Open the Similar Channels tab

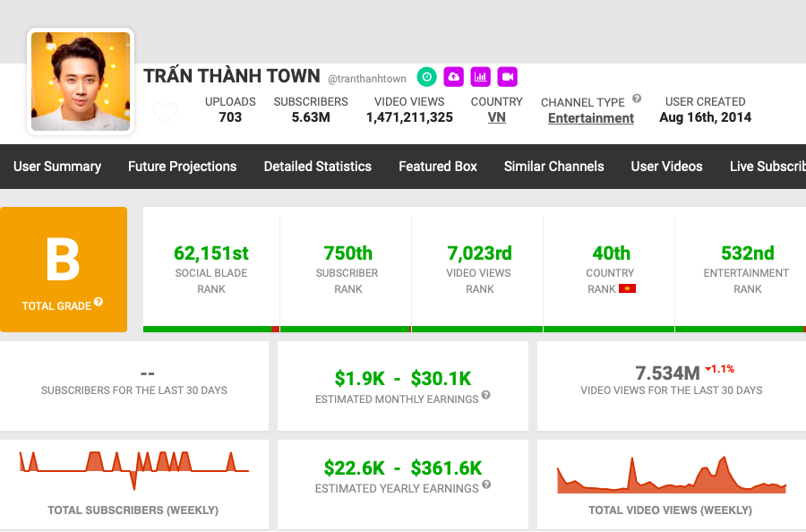(x=553, y=167)
